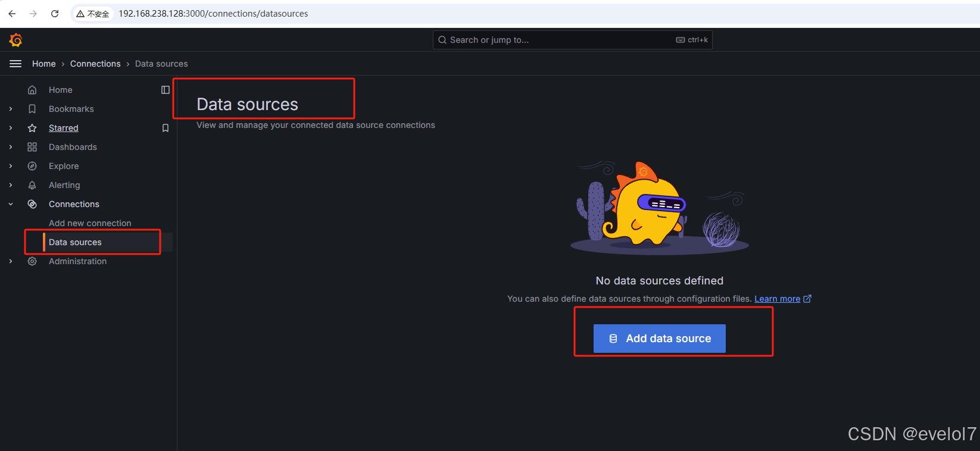Expand the Dashboards section chevron
The height and width of the screenshot is (451, 980).
coord(11,147)
